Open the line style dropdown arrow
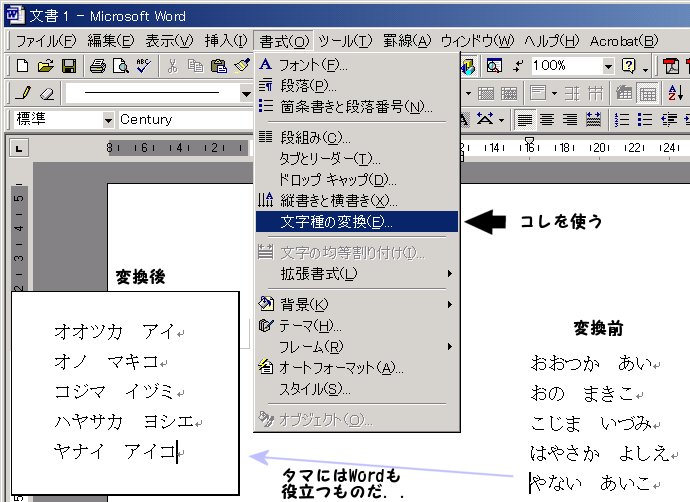This screenshot has width=690, height=502. coord(246,93)
